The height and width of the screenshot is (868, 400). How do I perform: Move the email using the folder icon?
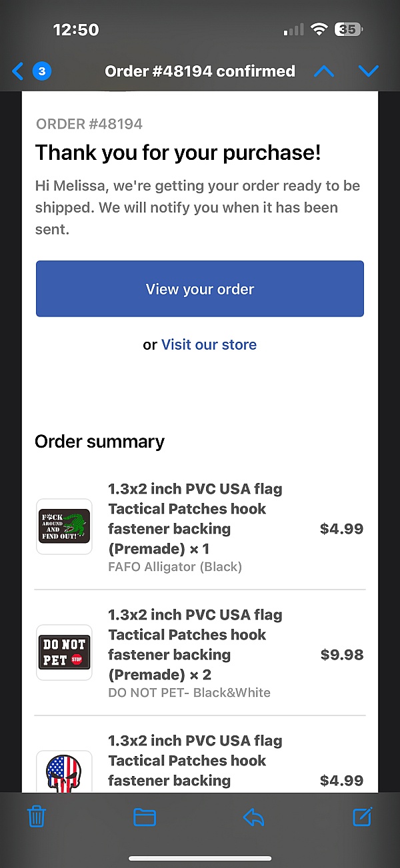(x=145, y=817)
